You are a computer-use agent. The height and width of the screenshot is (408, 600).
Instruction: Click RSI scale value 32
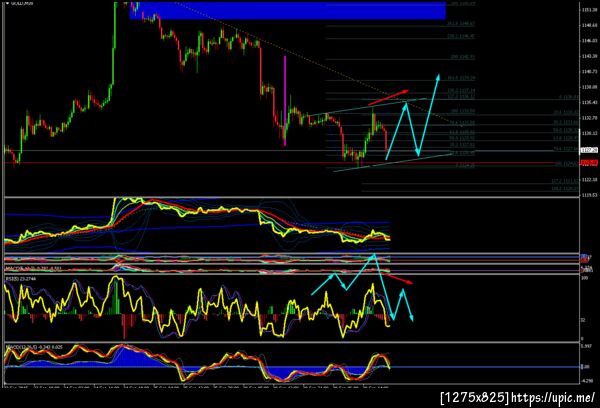(x=583, y=320)
